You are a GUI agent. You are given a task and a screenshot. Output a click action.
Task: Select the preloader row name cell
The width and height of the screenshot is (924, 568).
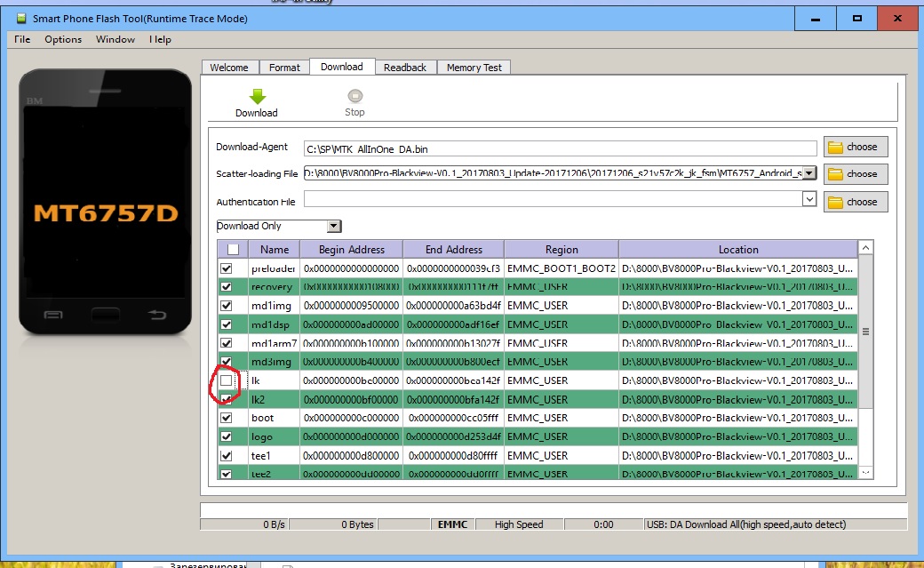point(274,268)
